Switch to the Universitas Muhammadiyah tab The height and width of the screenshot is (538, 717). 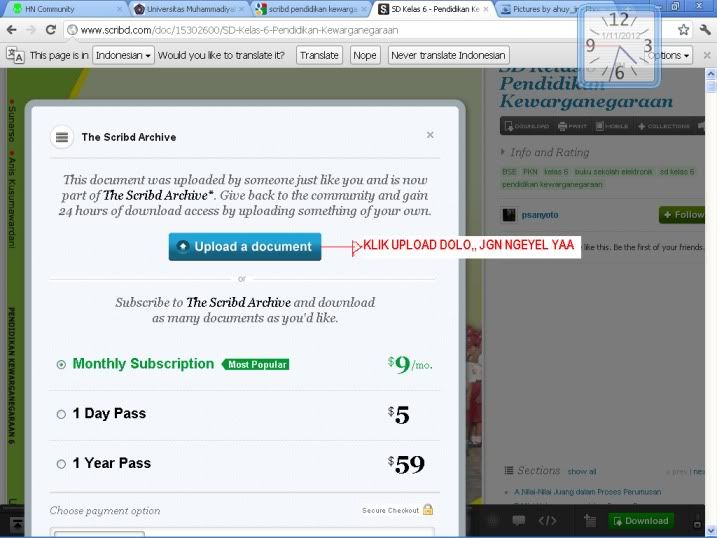[x=190, y=9]
